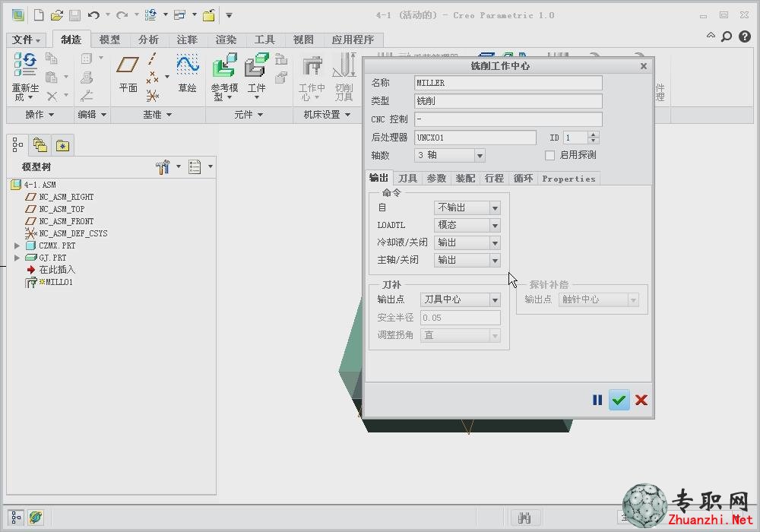
Task: Click the close window folder icon
Action: 209,15
